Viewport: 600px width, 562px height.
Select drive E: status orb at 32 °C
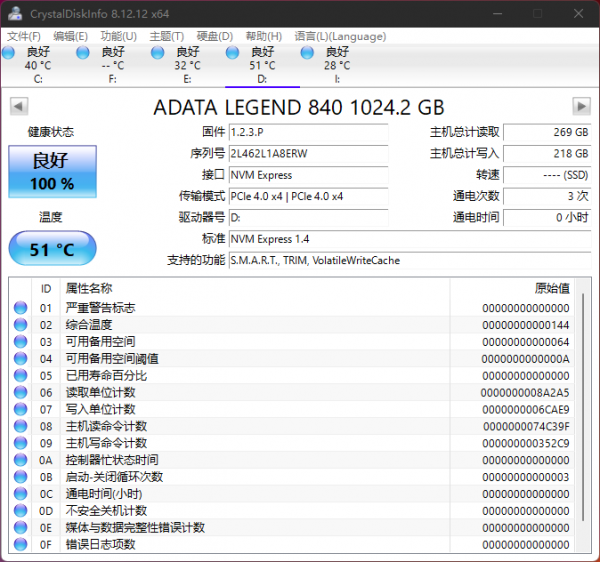coord(157,52)
